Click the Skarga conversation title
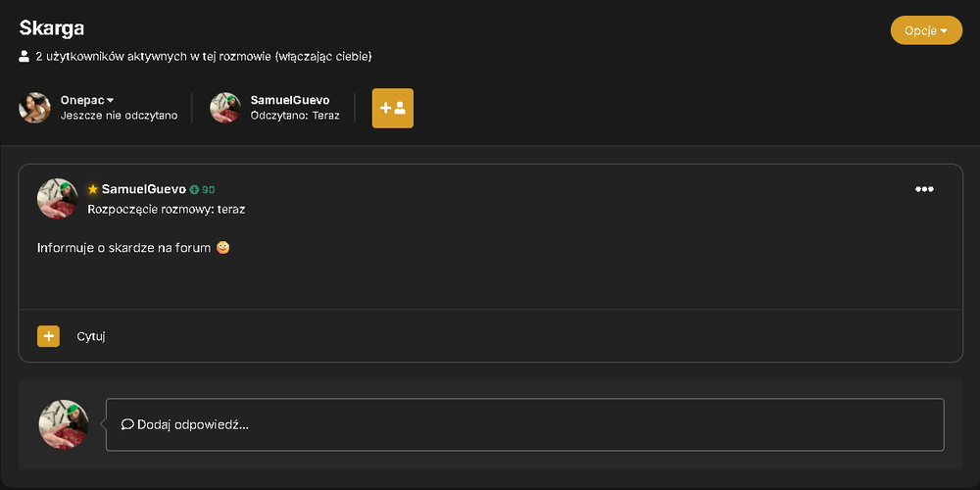Viewport: 980px width, 490px height. coord(52,28)
